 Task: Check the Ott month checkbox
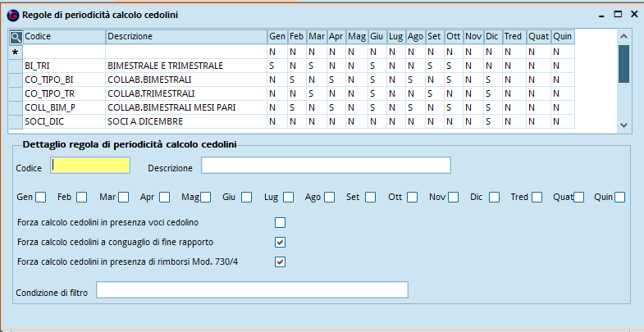413,198
